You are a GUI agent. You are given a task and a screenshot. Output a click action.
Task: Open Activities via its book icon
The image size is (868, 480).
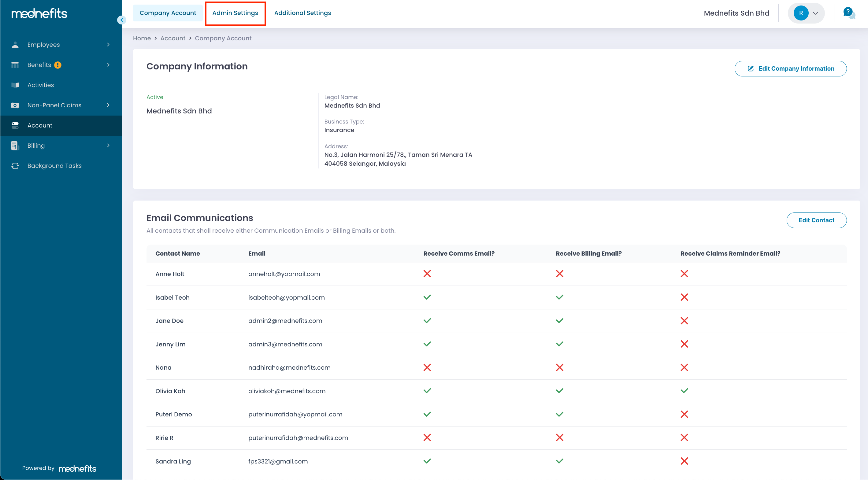point(15,85)
